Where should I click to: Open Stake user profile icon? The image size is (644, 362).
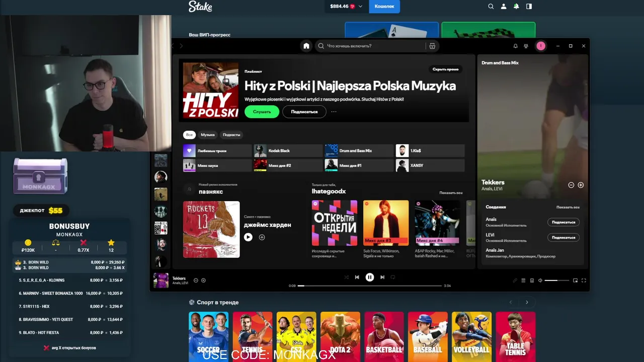point(504,7)
